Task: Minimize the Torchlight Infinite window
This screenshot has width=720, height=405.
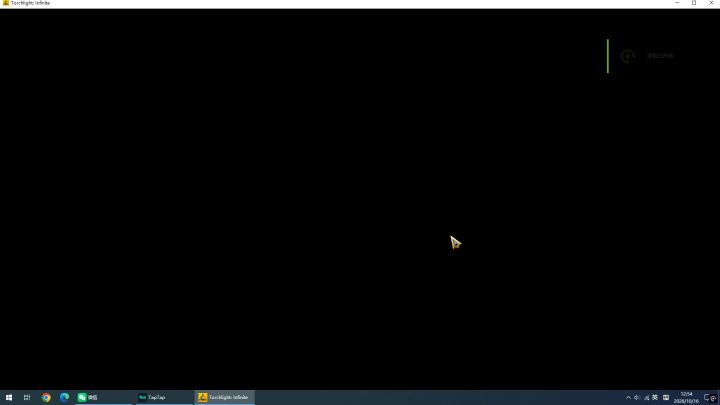Action: point(677,3)
